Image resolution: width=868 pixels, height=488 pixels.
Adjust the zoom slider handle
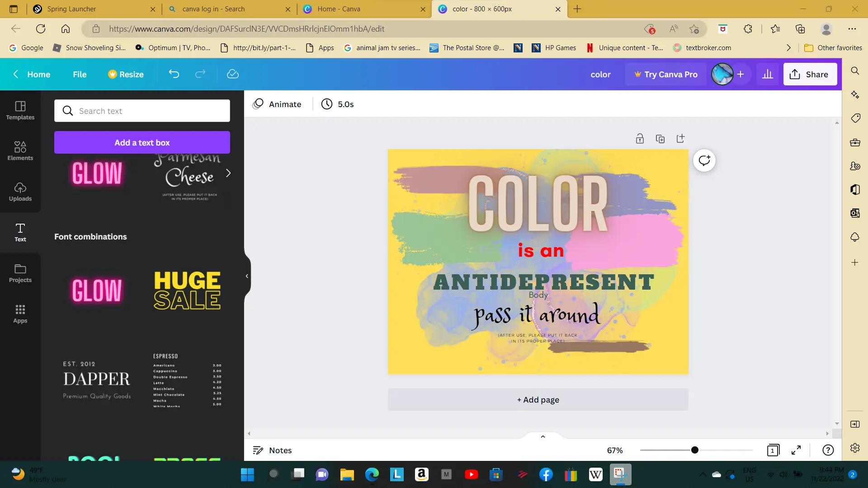[695, 450]
